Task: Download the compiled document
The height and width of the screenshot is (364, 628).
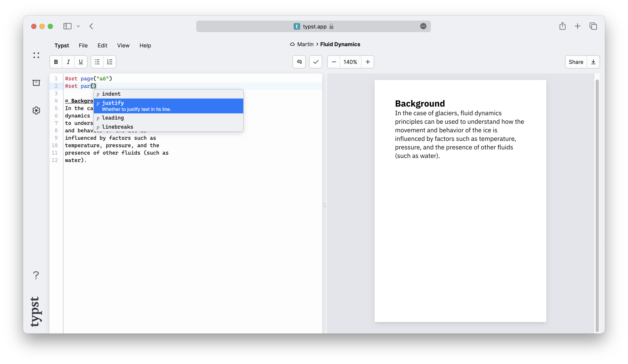Action: pos(594,62)
